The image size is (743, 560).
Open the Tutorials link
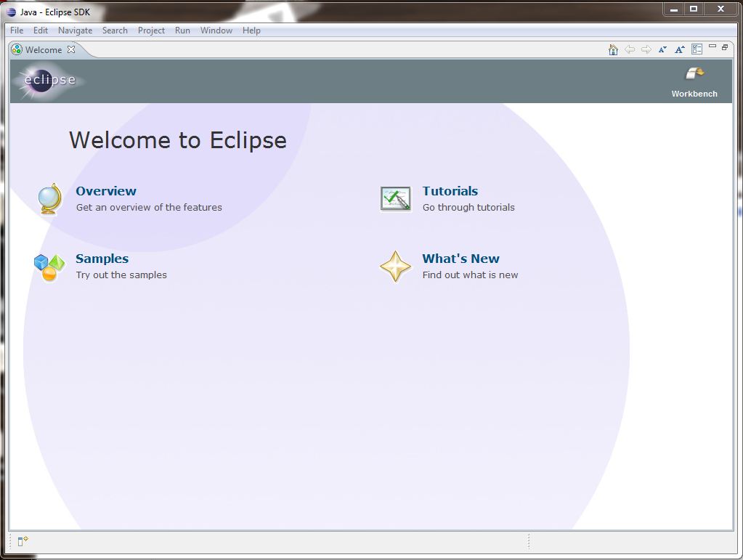450,191
